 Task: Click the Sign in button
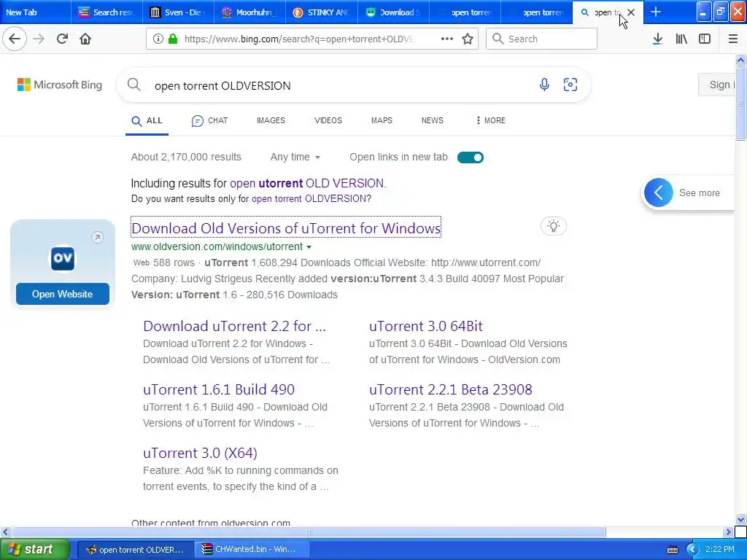tap(717, 85)
